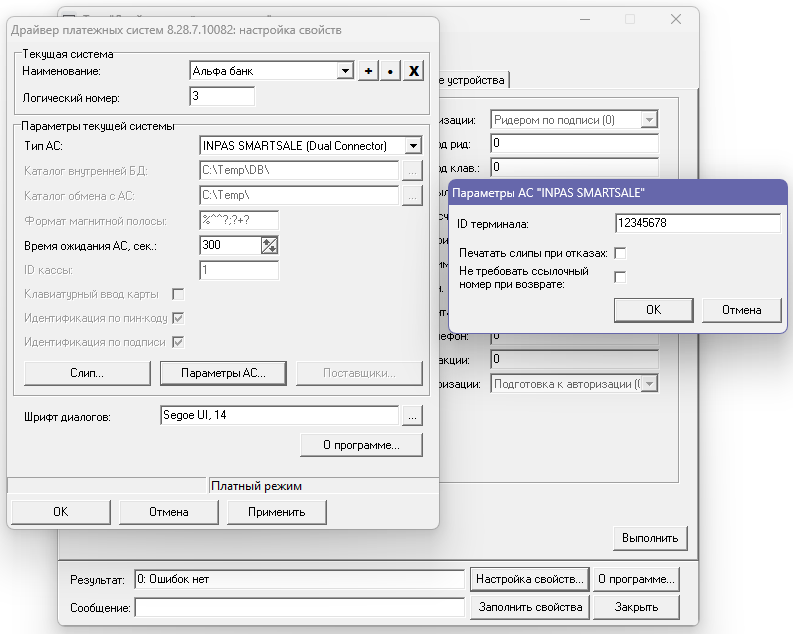Browse for internal DB catalog folder
Image resolution: width=793 pixels, height=634 pixels.
(412, 171)
